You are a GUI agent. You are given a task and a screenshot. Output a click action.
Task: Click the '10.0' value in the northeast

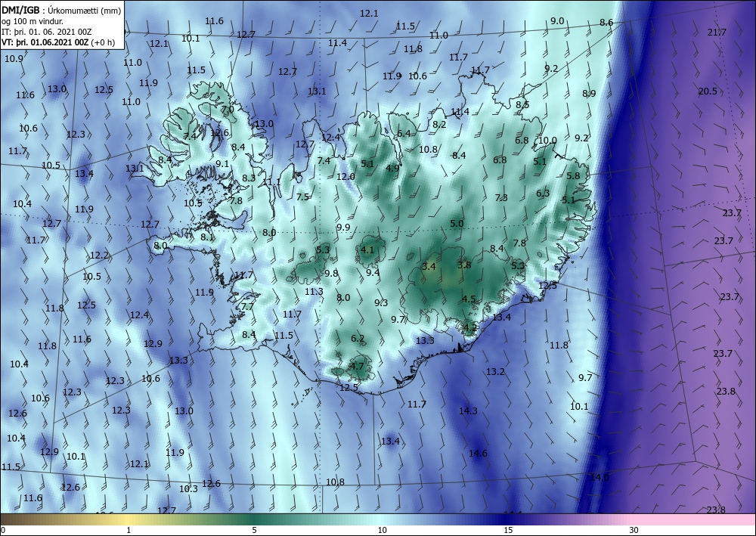click(x=547, y=141)
